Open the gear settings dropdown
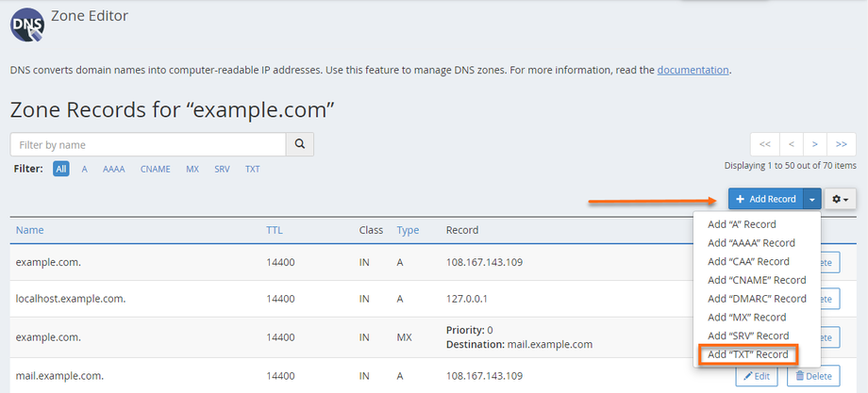 [x=840, y=199]
